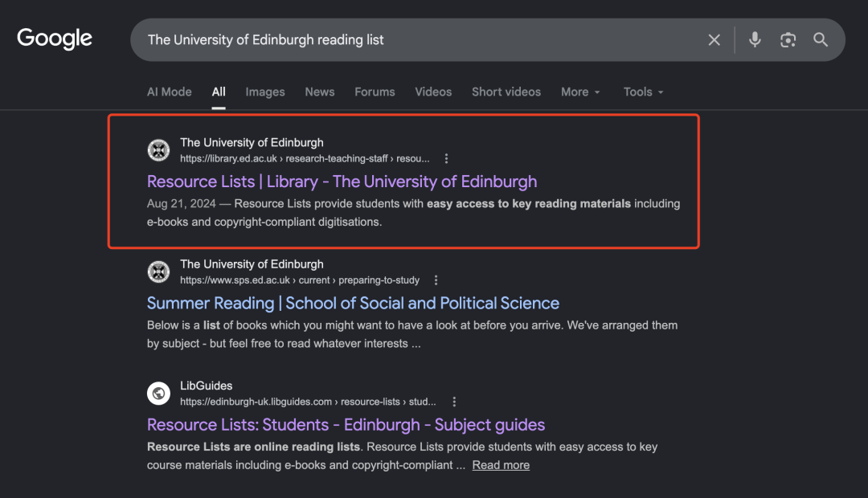Screen dimensions: 868x498
Task: Start voice search with the microphone icon
Action: [755, 40]
